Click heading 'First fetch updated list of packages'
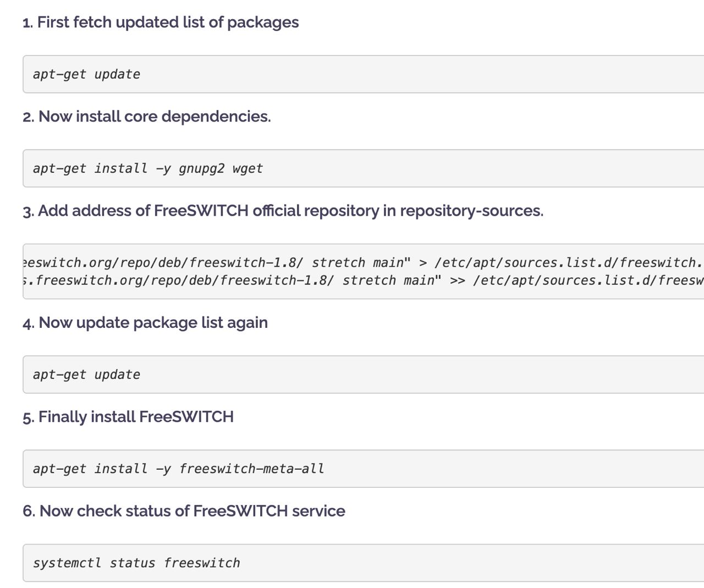 click(x=161, y=23)
